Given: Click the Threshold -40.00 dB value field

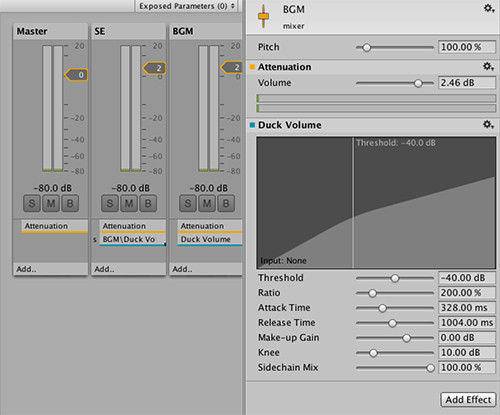Looking at the screenshot, I should 467,278.
